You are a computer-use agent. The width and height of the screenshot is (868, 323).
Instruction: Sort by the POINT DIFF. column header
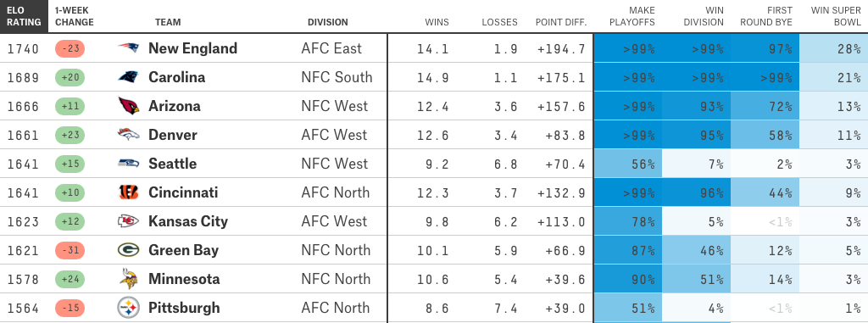click(561, 23)
